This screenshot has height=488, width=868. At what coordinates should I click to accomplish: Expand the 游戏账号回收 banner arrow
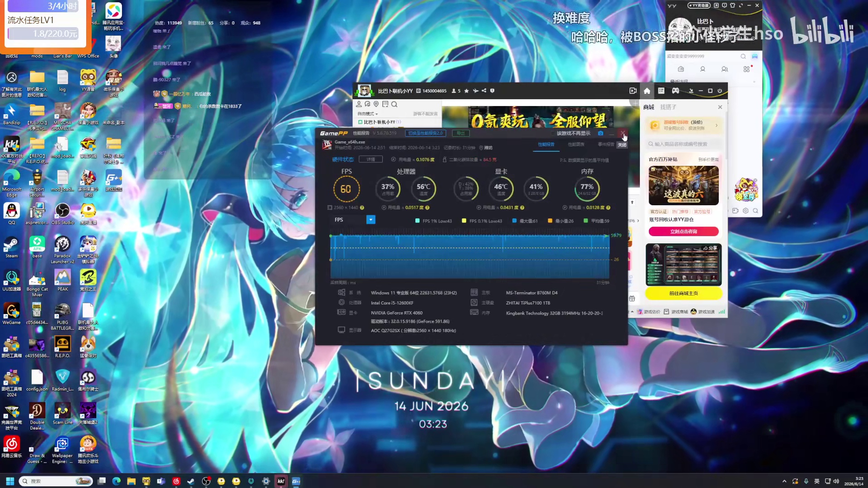[x=717, y=126]
